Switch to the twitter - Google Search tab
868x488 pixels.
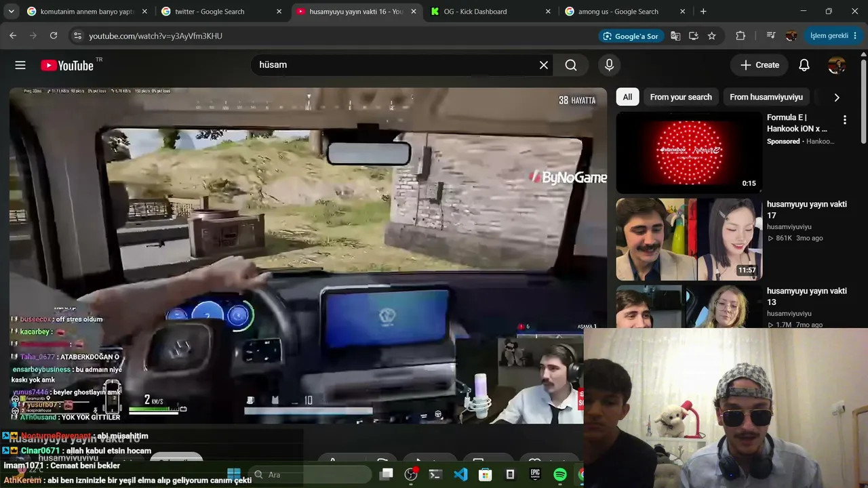[221, 12]
